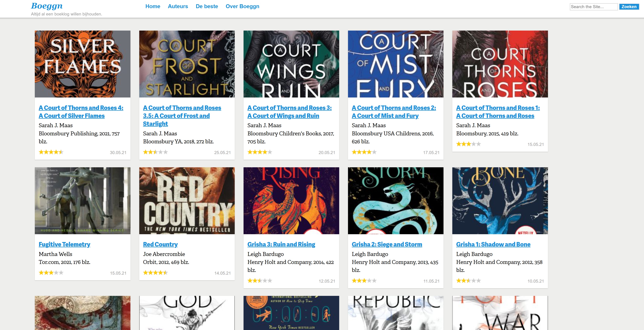Open the blood-stained map book cover
Image resolution: width=644 pixels, height=330 pixels.
[x=83, y=313]
